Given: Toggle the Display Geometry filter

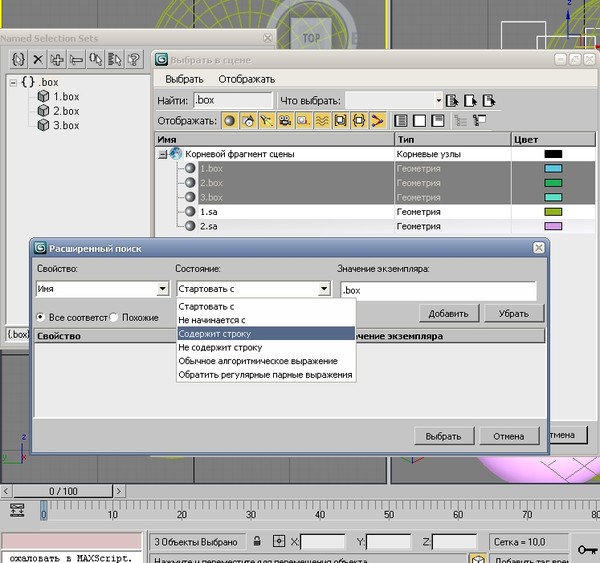Looking at the screenshot, I should [x=230, y=121].
